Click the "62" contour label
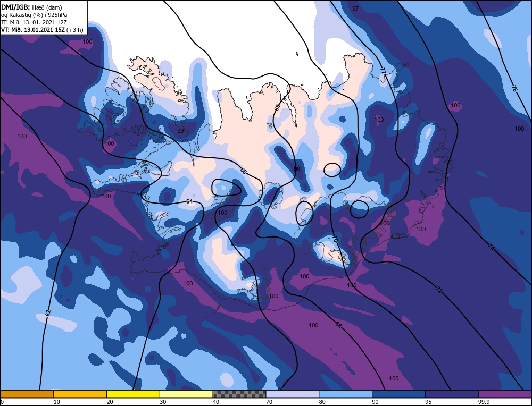Screen dimensions: 532x406 48,312
